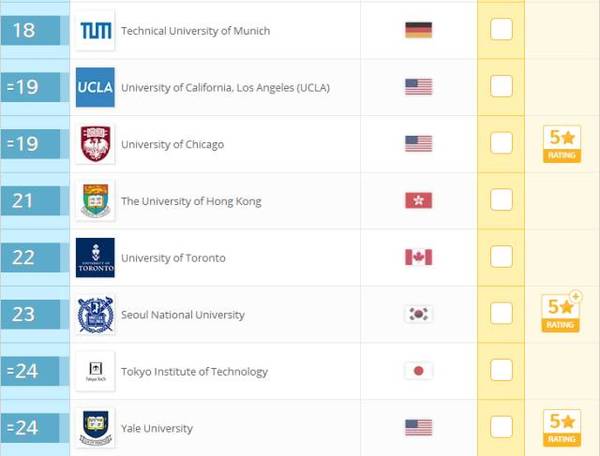Image resolution: width=600 pixels, height=456 pixels.
Task: Click Seoul National University's 5 star plus badge
Action: point(561,312)
